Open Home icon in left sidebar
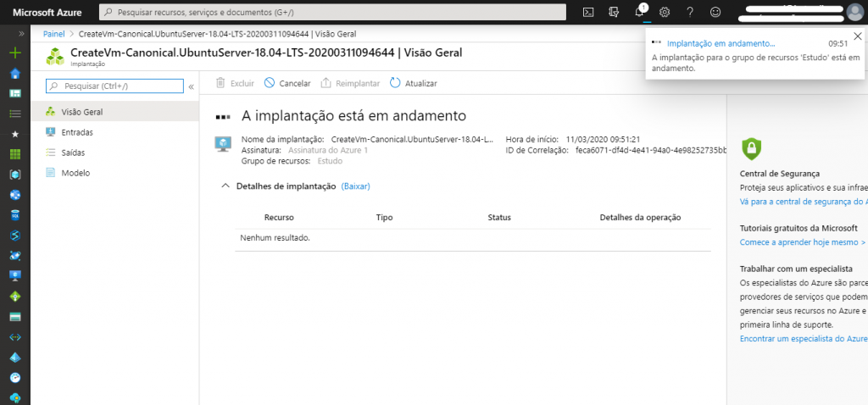Screen dimensions: 868x405 14,73
